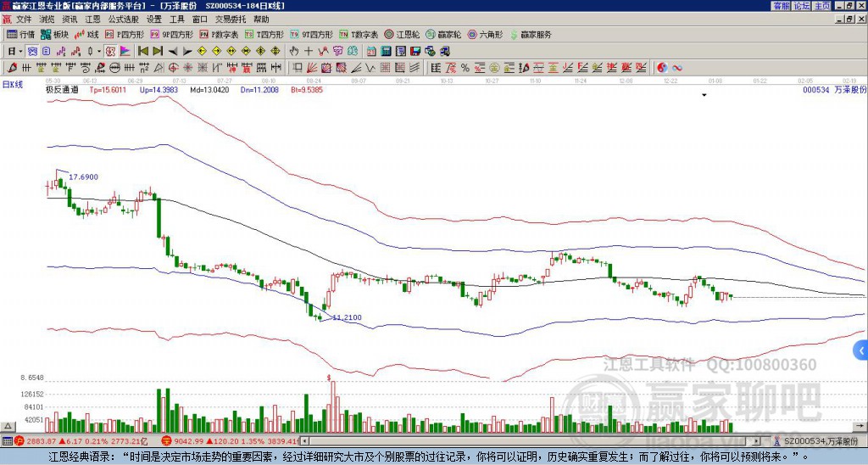Click the 论坛 forum button
The height and width of the screenshot is (465, 868).
point(802,6)
